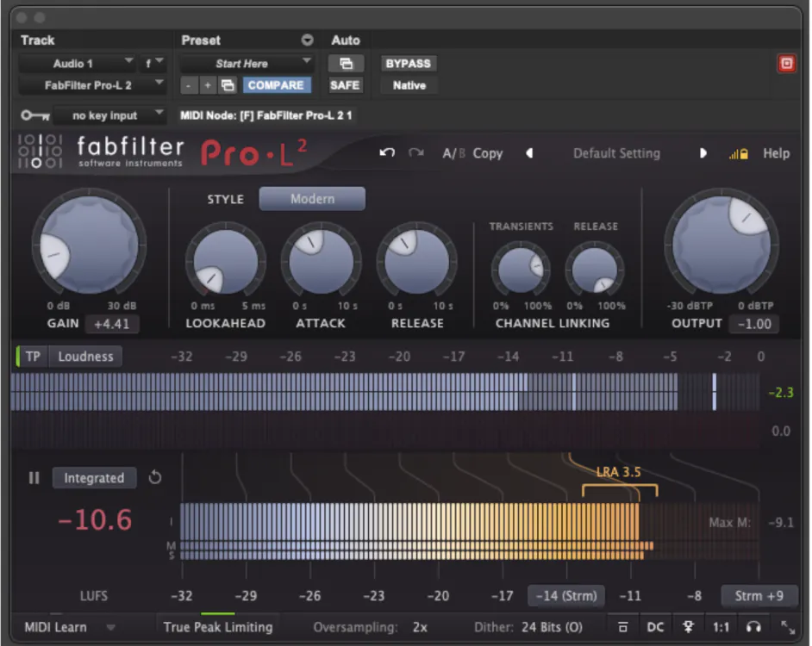The image size is (812, 646).
Task: Toggle SAFE mode on
Action: click(344, 84)
